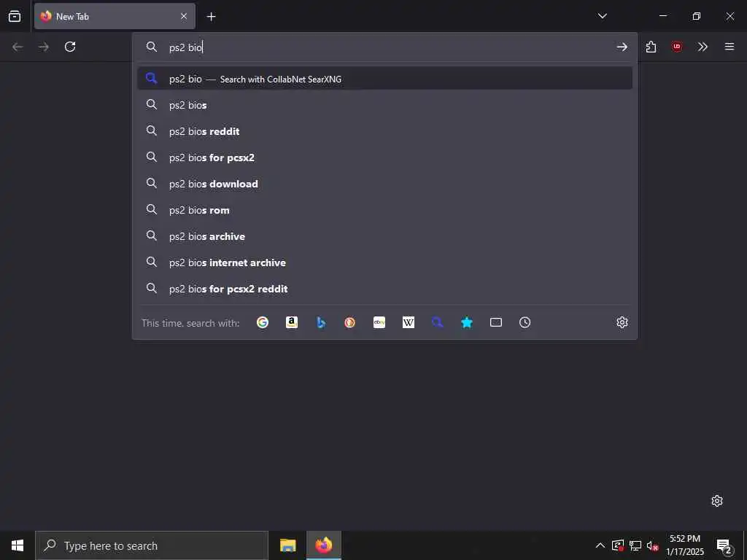Open the Firefox View icon
Screen dimensions: 747x560
click(15, 16)
